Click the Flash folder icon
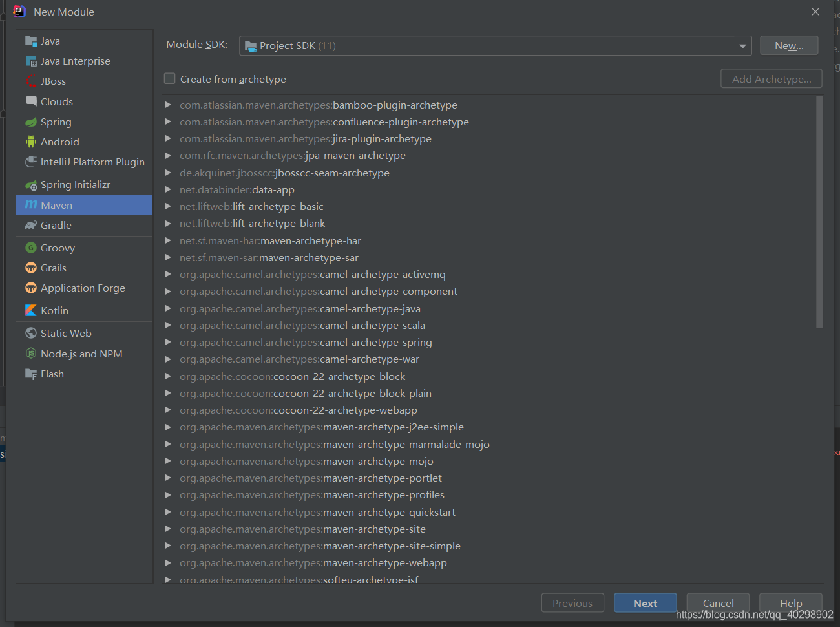Screen dimensions: 840x627 pyautogui.click(x=30, y=374)
